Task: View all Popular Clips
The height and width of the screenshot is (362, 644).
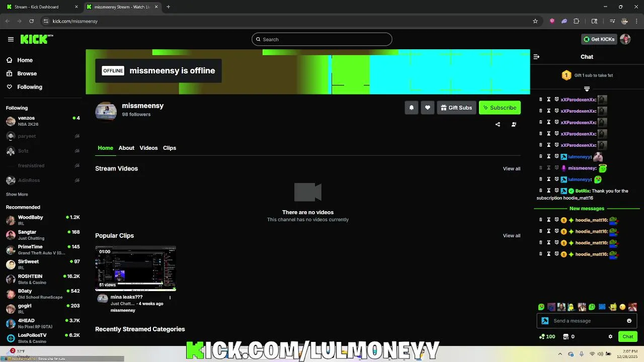Action: [512, 235]
